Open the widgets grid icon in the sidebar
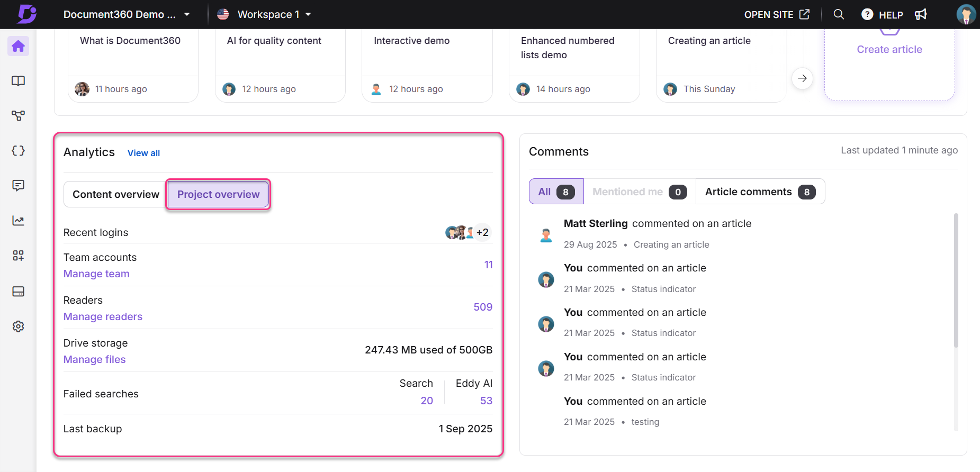 point(18,256)
